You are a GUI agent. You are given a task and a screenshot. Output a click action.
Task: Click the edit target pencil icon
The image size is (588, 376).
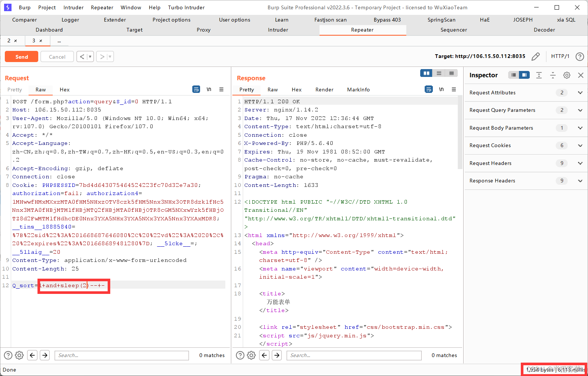click(x=535, y=56)
